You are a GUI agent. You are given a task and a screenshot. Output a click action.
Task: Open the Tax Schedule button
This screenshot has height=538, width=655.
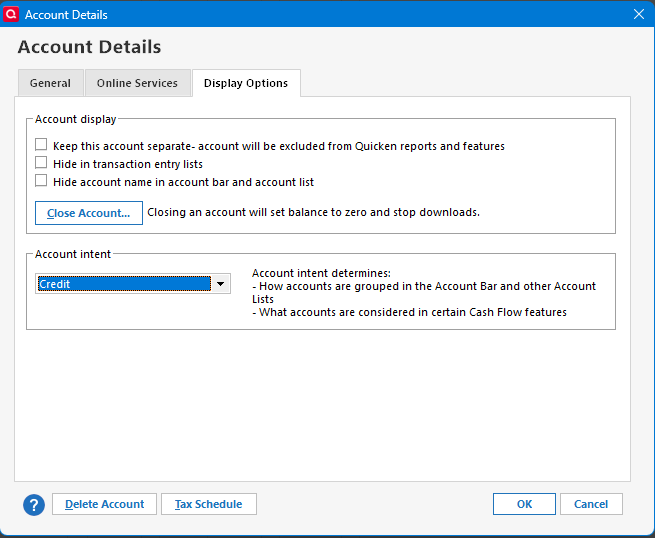(x=208, y=504)
